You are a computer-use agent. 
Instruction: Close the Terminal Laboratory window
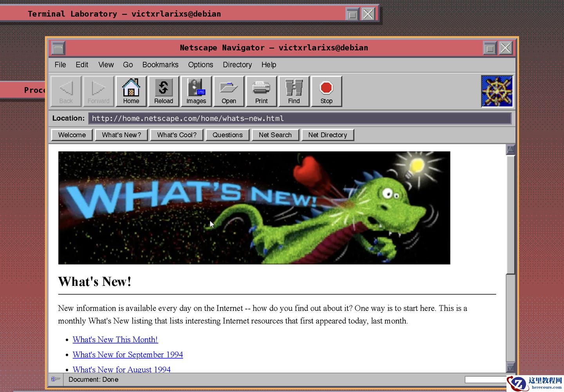point(368,14)
